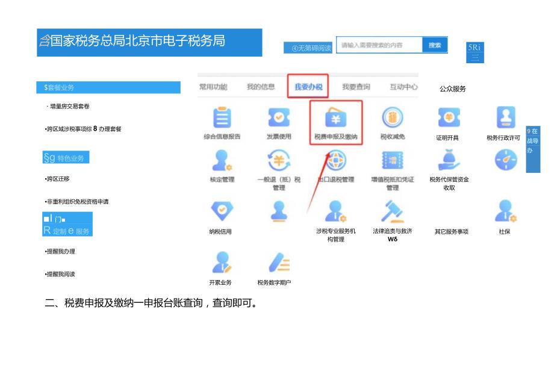Click the 国家税务总局北京市电子税务局 title banner

149,42
